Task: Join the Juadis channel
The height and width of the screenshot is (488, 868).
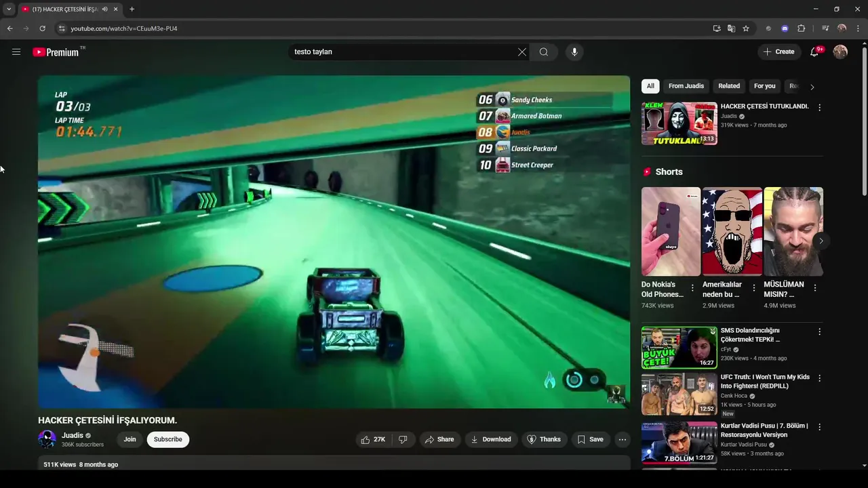Action: (130, 439)
